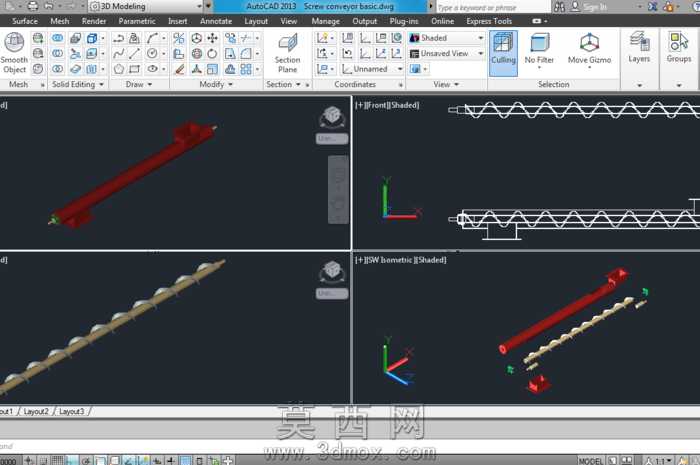Choose the Array tool in Modify
Screen dimensions: 700x465
[x=246, y=69]
